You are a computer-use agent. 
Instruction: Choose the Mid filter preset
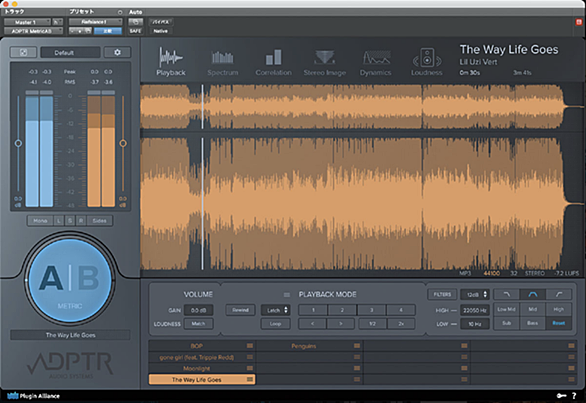533,310
